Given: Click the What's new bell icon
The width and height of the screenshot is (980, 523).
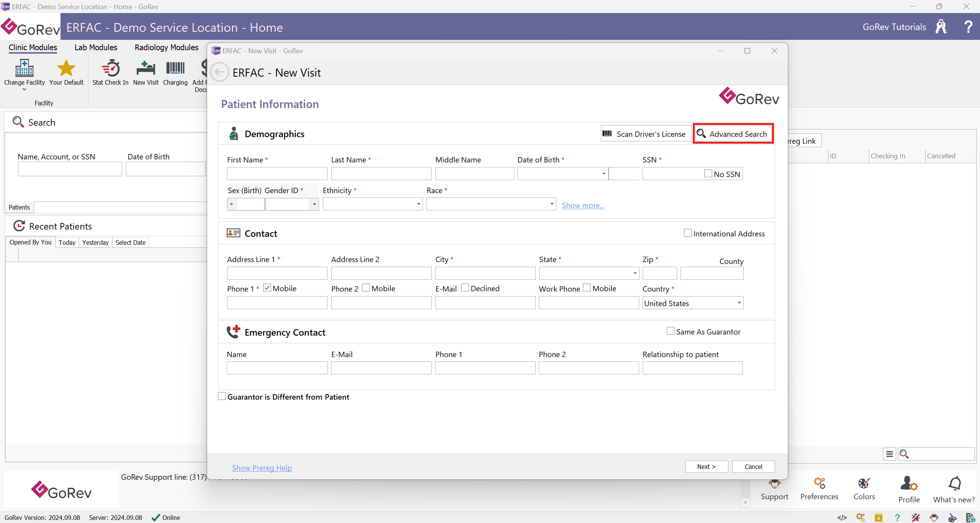Looking at the screenshot, I should (954, 484).
